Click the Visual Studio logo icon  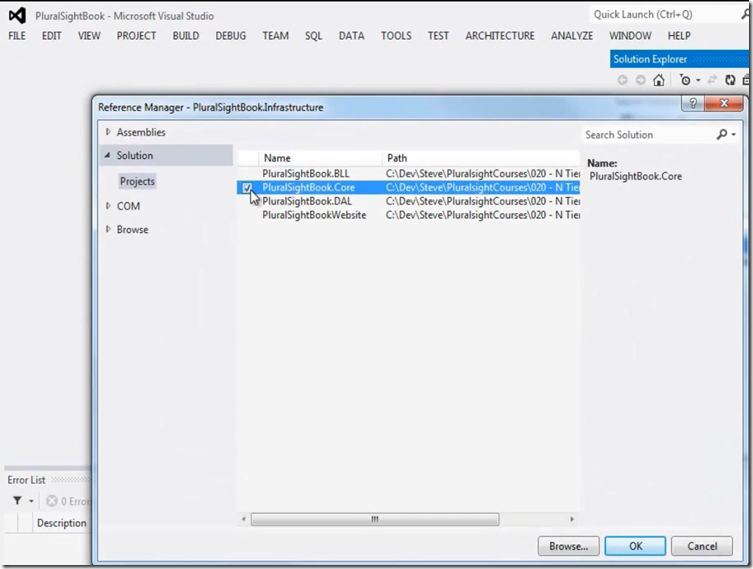[17, 16]
